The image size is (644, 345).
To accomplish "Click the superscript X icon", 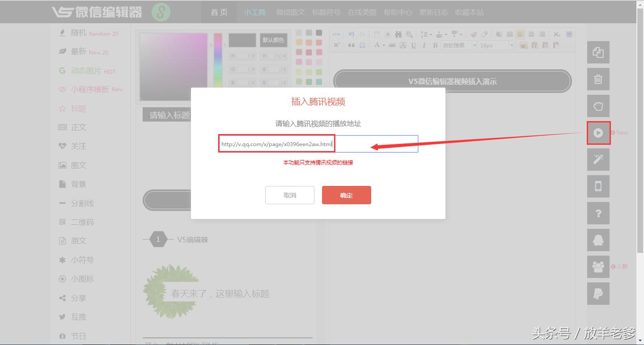I will pyautogui.click(x=337, y=45).
